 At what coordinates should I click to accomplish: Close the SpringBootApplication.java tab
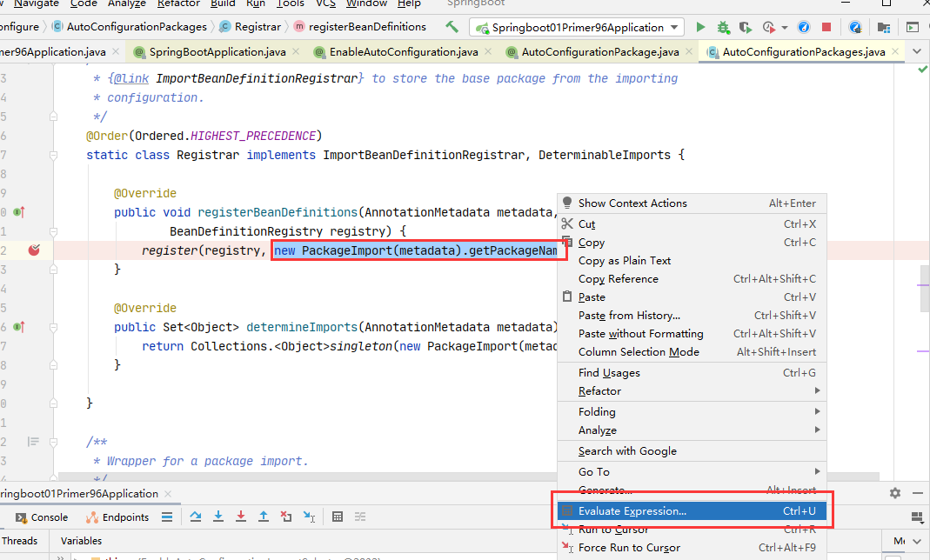296,51
